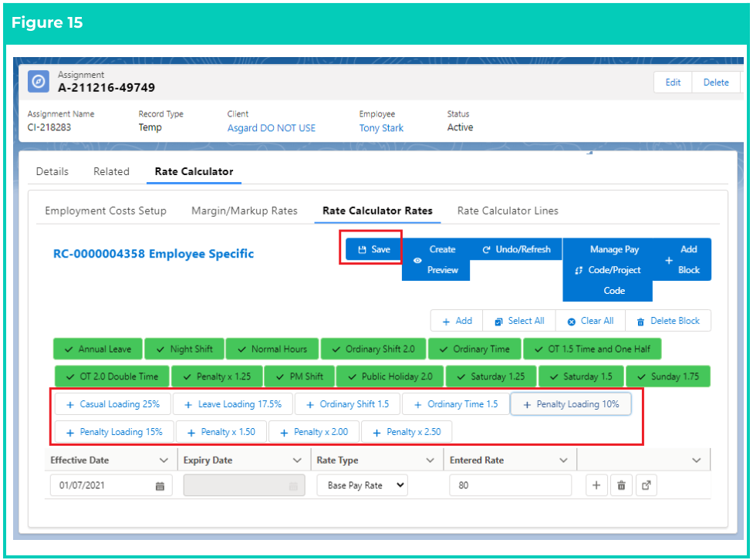Add Penalty x 2.50 pay code
The height and width of the screenshot is (560, 753).
407,432
